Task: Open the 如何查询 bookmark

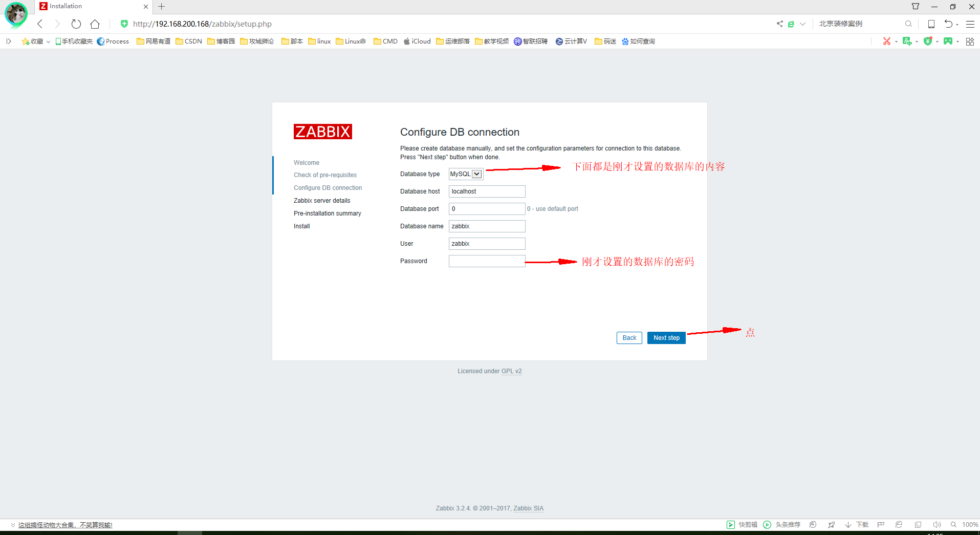Action: (638, 41)
